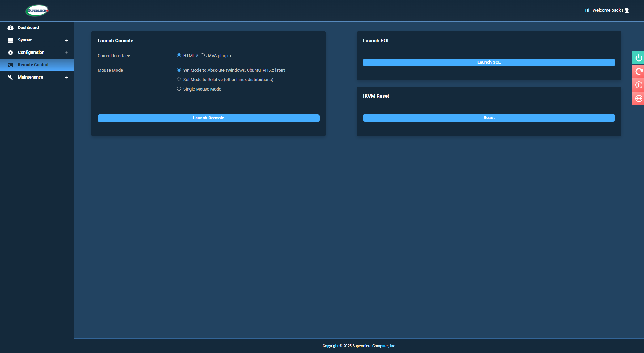This screenshot has height=353, width=644.
Task: Expand the Configuration menu plus sign
Action: (66, 53)
